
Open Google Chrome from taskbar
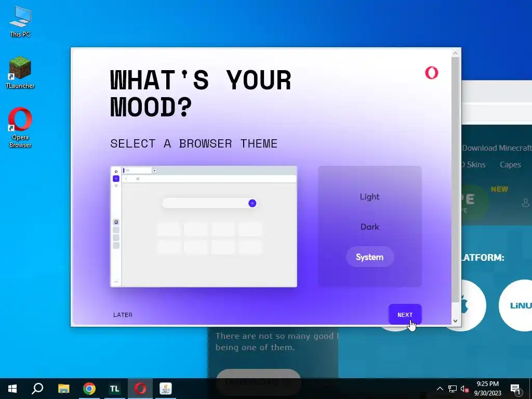coord(89,389)
